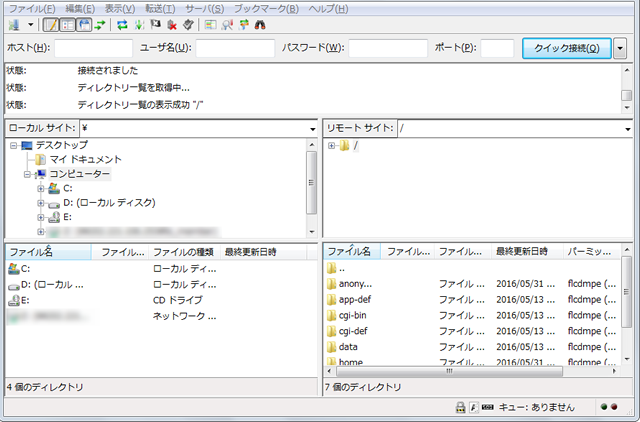The image size is (640, 422).
Task: Collapse the デスクトップ tree node
Action: coord(14,145)
